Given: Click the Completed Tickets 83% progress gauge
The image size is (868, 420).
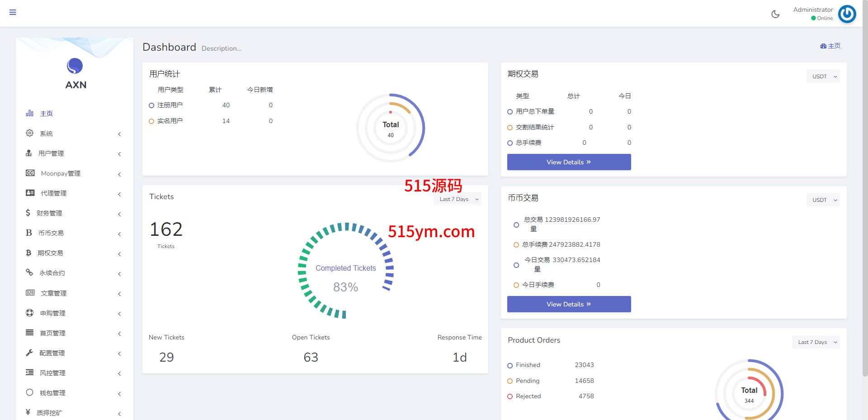Looking at the screenshot, I should click(x=346, y=271).
